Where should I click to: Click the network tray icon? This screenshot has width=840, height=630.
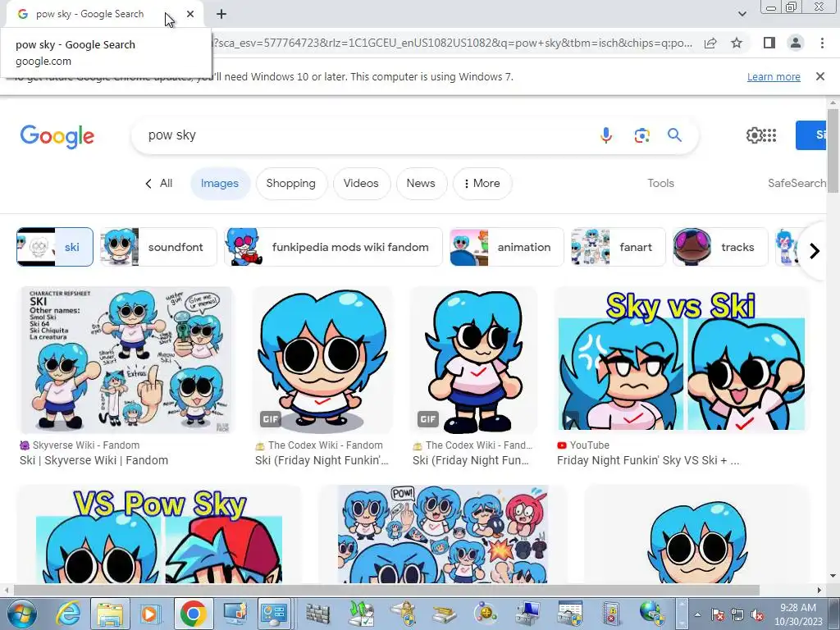pyautogui.click(x=737, y=614)
